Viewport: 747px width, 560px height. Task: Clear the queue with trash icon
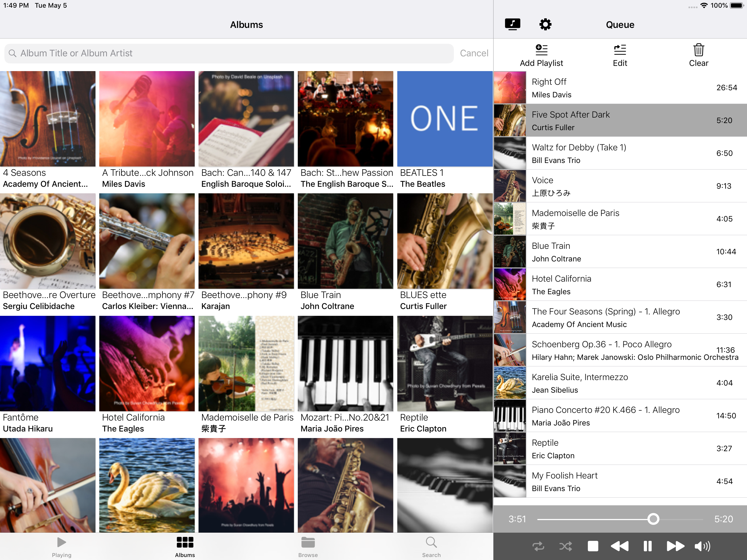pyautogui.click(x=698, y=50)
